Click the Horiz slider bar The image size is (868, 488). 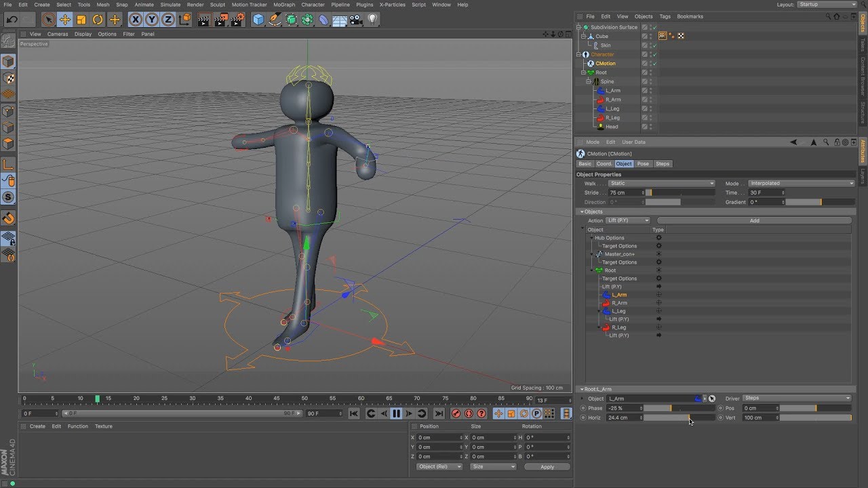(679, 418)
